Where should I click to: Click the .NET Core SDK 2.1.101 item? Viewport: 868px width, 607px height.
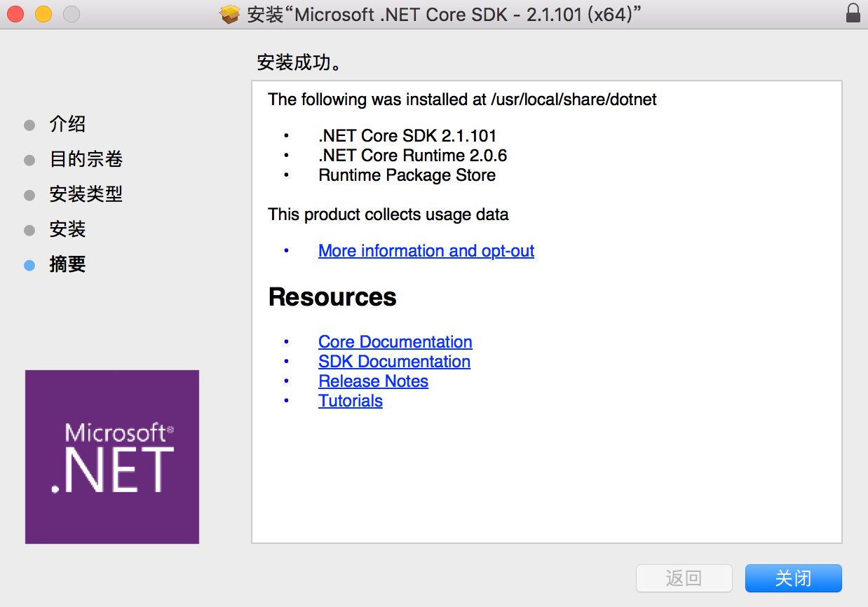point(407,136)
